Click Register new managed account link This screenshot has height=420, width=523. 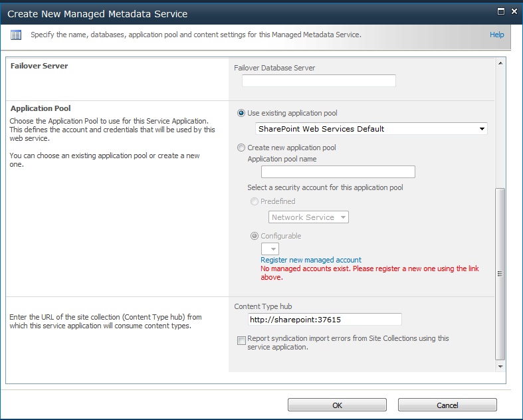pyautogui.click(x=311, y=260)
